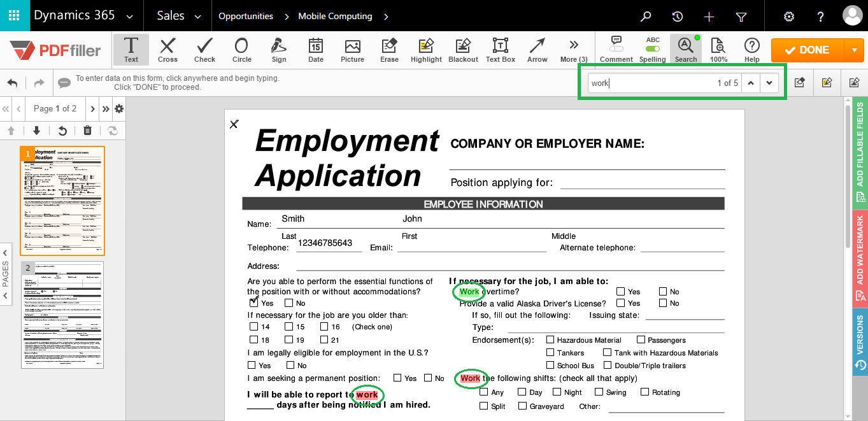Open the DONE button dropdown arrow
Image resolution: width=868 pixels, height=421 pixels.
(x=854, y=50)
